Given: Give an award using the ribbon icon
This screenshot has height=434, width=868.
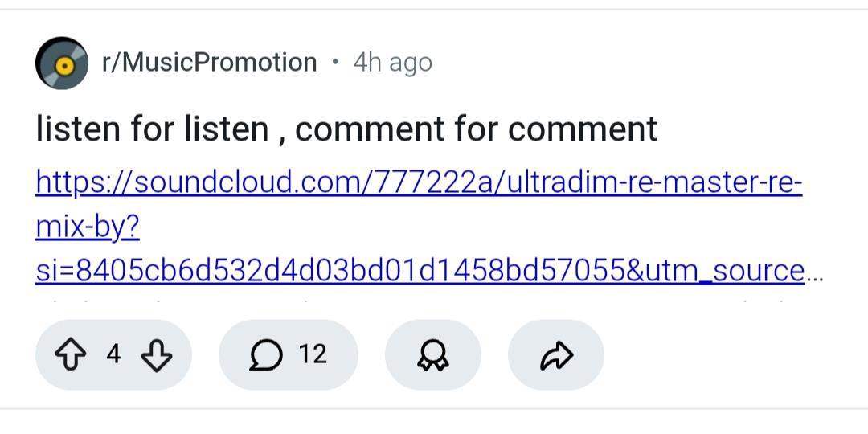Looking at the screenshot, I should click(433, 354).
